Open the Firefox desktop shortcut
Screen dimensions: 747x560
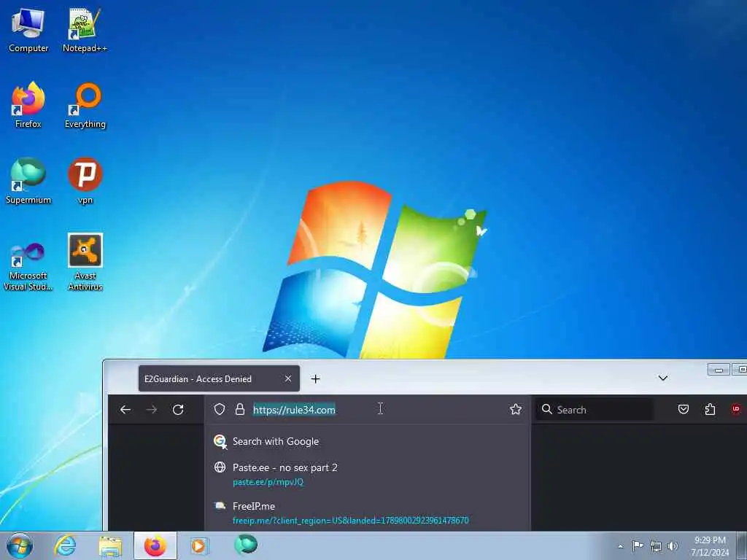pos(28,105)
